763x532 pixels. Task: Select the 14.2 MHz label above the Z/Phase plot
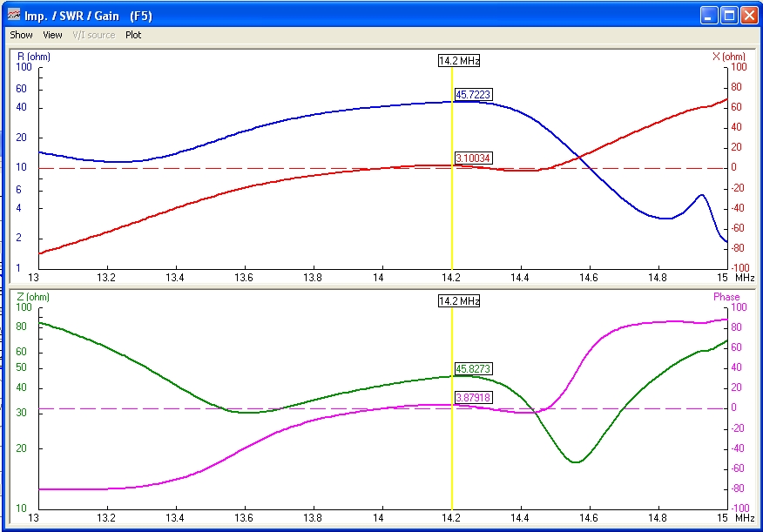click(459, 301)
